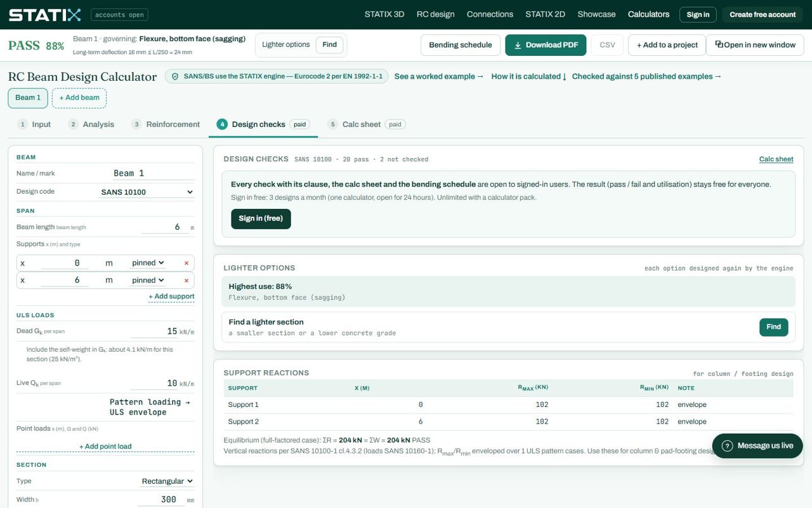Change first support type pinned dropdown
Image resolution: width=812 pixels, height=508 pixels.
tap(148, 263)
